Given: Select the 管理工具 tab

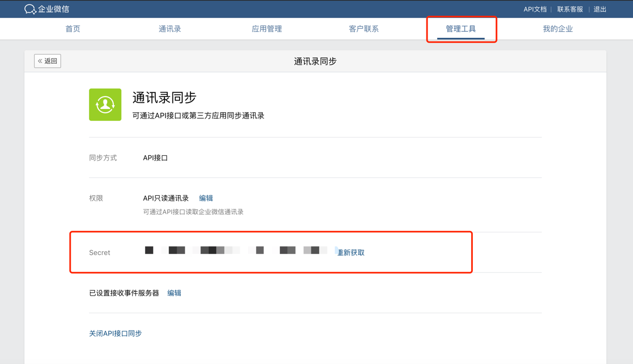Looking at the screenshot, I should [460, 29].
